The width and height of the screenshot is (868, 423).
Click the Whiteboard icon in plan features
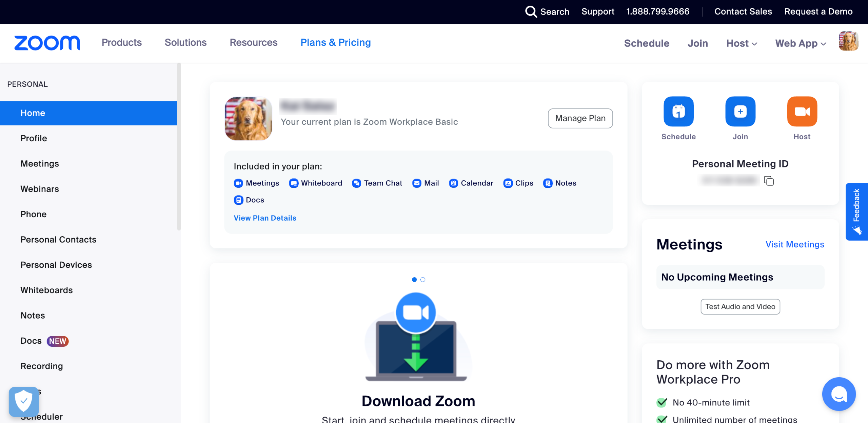pyautogui.click(x=294, y=183)
